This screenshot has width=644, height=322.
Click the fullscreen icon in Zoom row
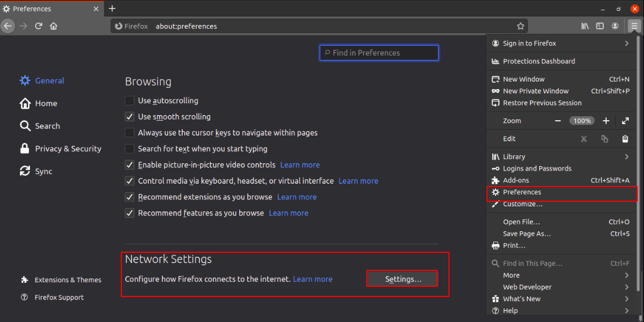625,121
